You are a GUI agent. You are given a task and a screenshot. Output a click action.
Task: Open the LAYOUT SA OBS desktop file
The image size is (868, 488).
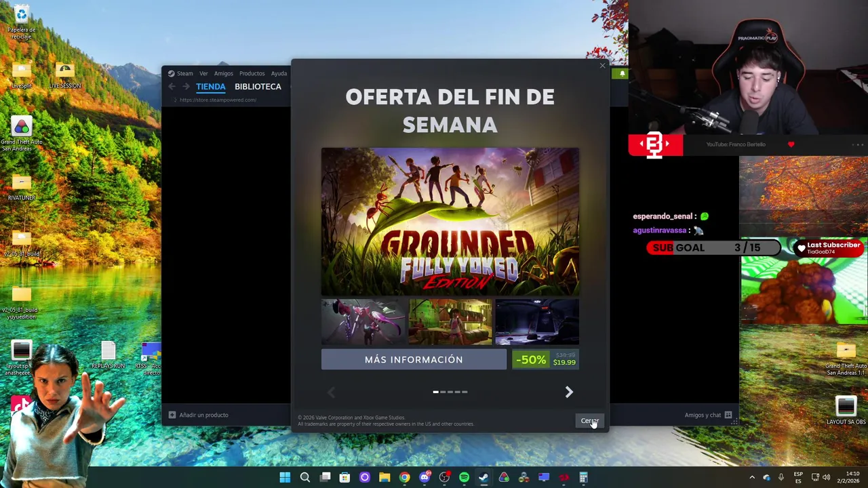click(x=846, y=411)
